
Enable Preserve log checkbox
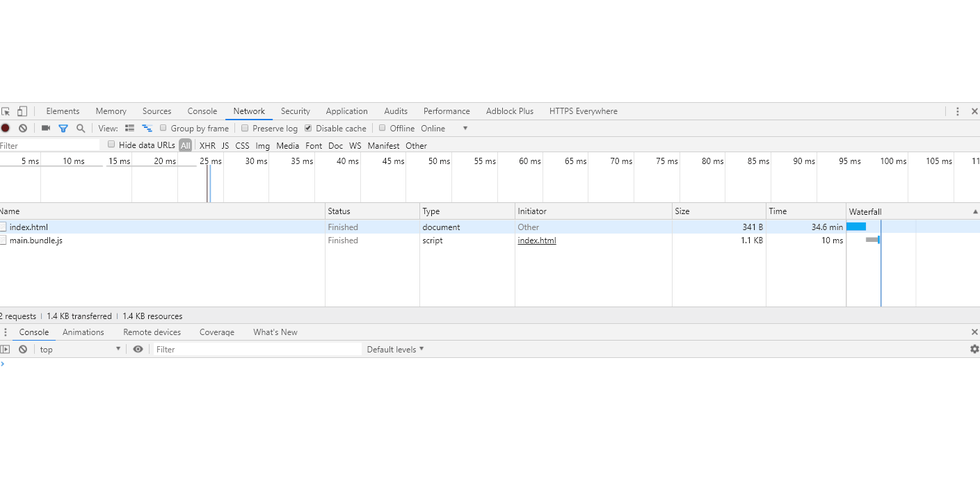tap(245, 128)
